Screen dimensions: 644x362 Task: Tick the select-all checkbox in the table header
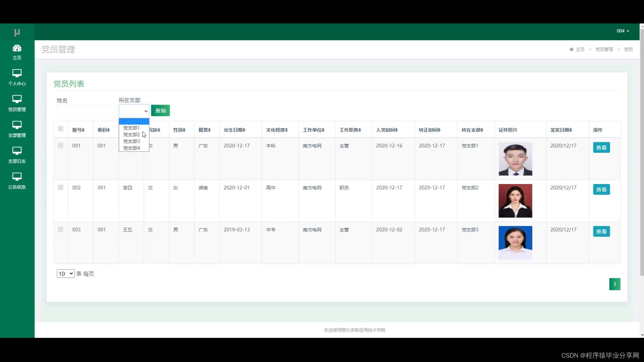[x=61, y=129]
